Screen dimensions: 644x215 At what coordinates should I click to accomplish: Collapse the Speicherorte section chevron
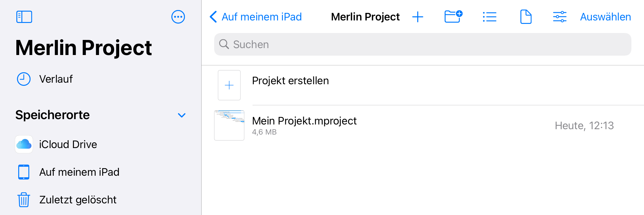pos(182,115)
